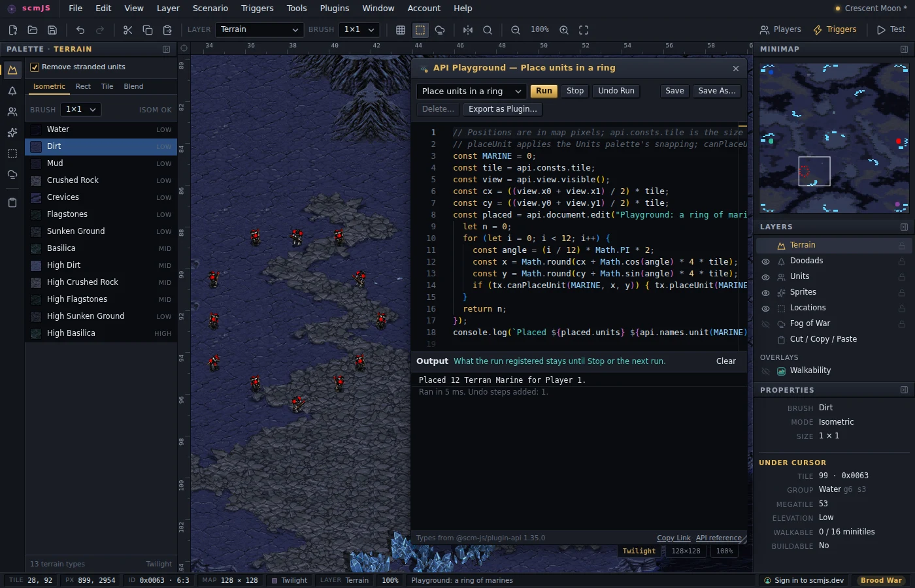Click the scissors Cut icon
This screenshot has height=588, width=915.
click(x=127, y=30)
